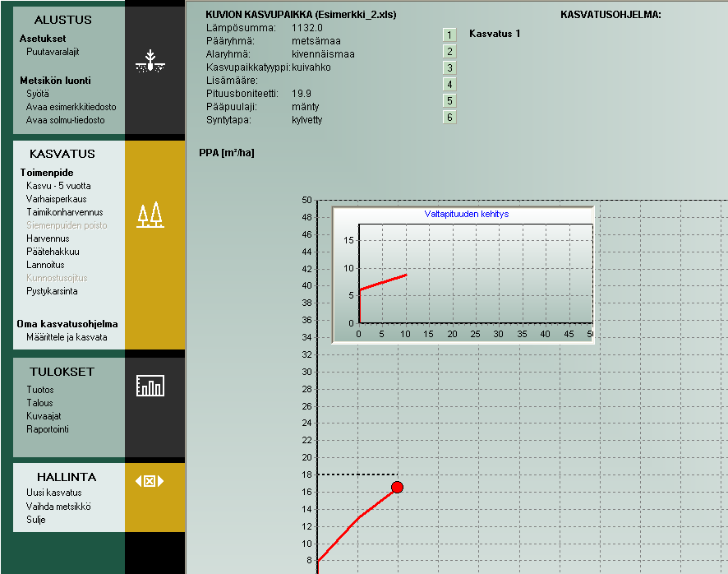Click the PPA [m²/ha] axis label
728x574 pixels.
pyautogui.click(x=227, y=153)
